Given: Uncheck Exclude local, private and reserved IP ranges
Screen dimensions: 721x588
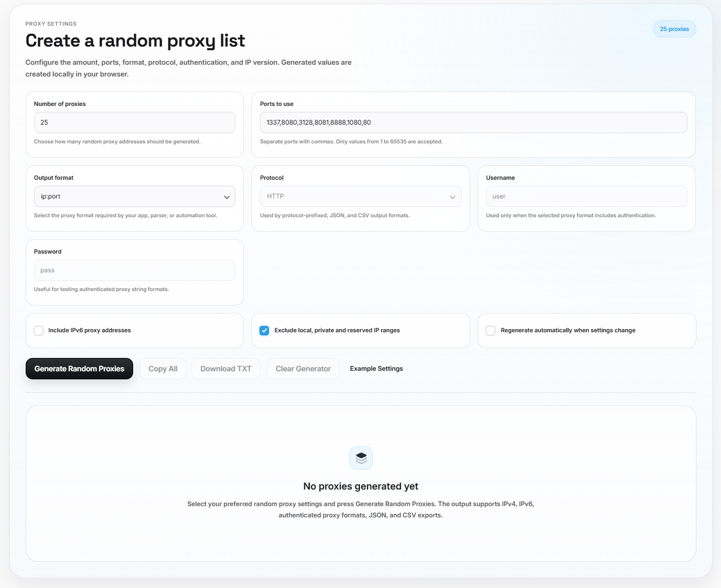Looking at the screenshot, I should (264, 331).
